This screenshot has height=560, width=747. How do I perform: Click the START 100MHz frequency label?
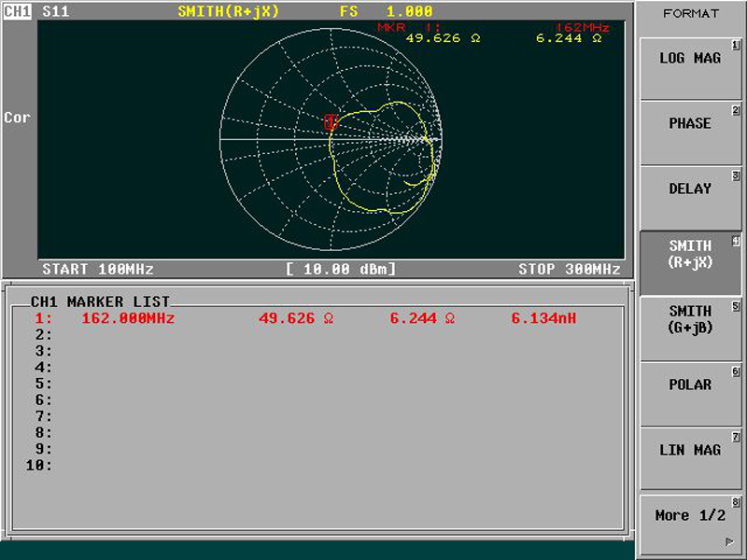point(98,269)
